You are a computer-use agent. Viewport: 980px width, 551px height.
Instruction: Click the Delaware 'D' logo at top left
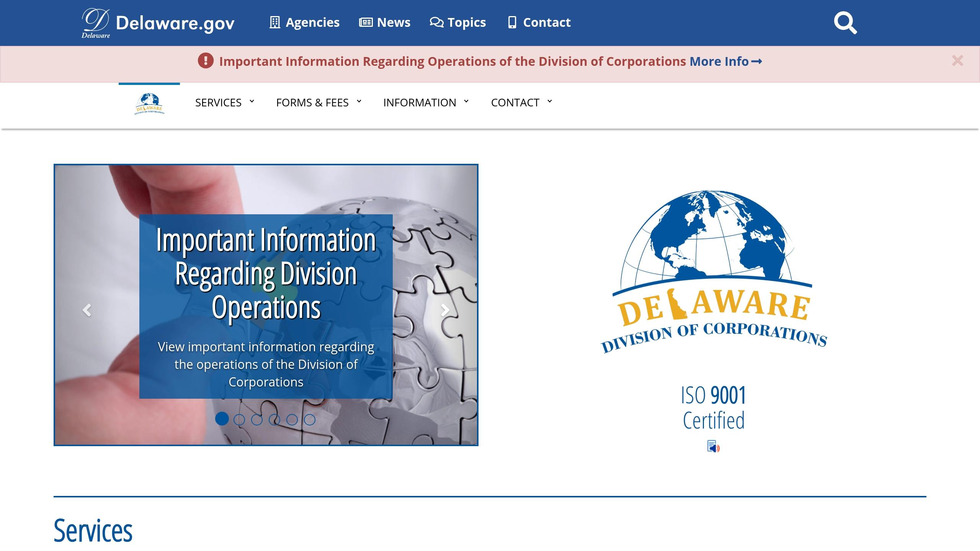click(95, 22)
